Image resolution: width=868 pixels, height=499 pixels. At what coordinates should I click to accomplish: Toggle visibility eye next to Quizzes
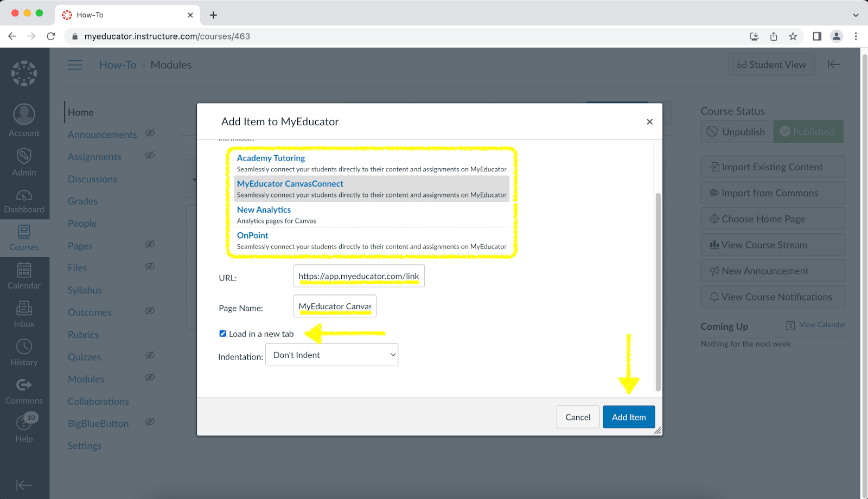150,356
